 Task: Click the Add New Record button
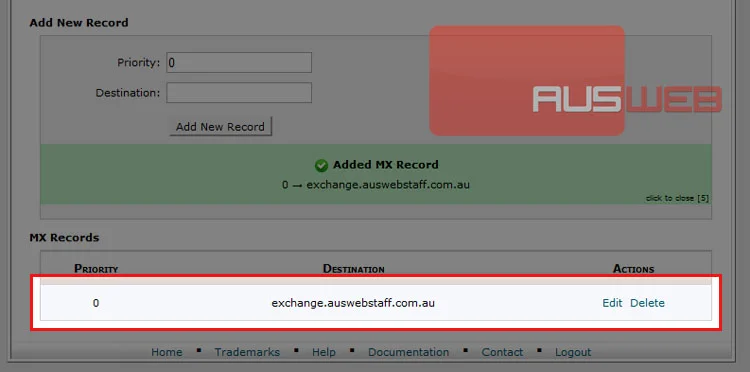pos(221,127)
